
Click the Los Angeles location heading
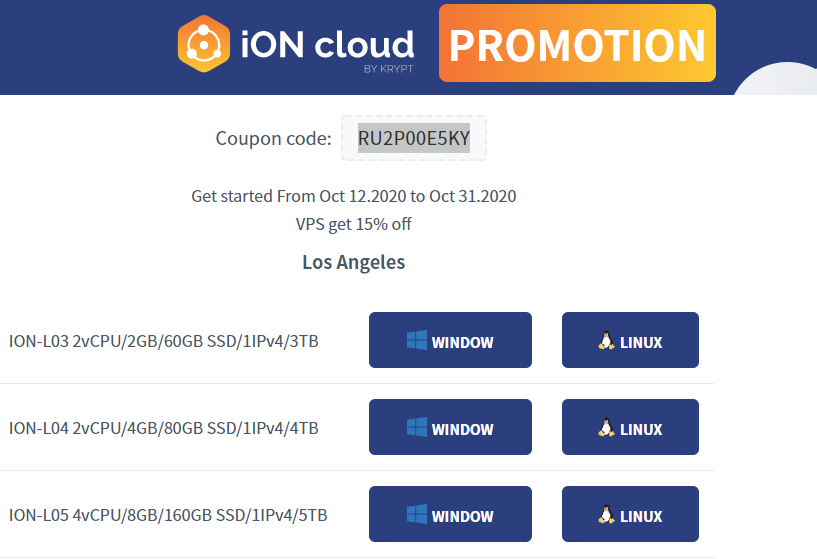[x=354, y=262]
